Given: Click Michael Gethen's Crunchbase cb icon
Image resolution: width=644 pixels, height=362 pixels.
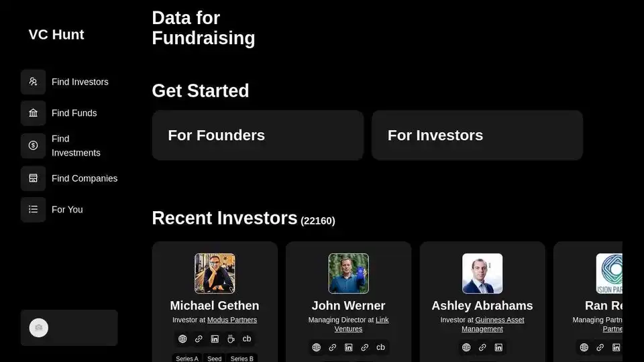Looking at the screenshot, I should click(246, 339).
